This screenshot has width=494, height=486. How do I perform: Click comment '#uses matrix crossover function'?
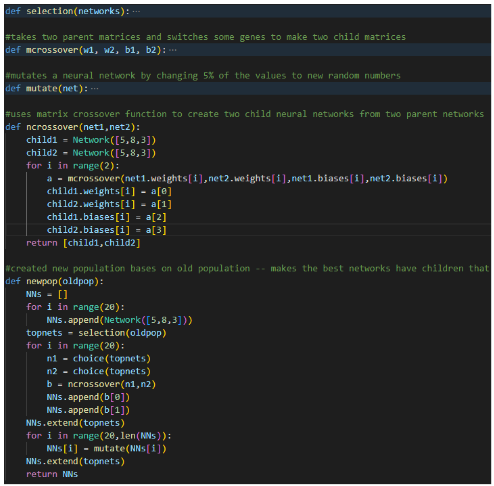(245, 114)
